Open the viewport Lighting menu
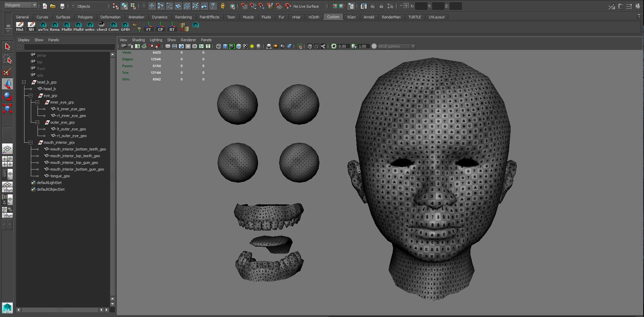 (x=156, y=40)
